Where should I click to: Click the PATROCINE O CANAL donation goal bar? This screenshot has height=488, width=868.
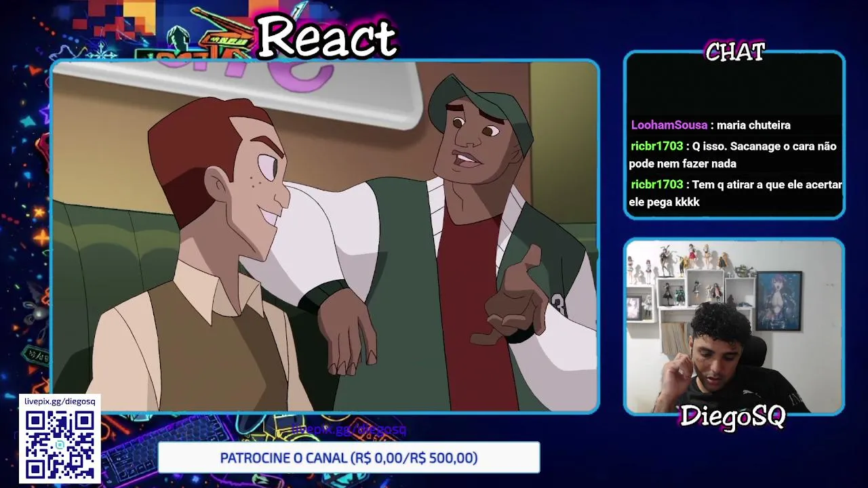(349, 457)
